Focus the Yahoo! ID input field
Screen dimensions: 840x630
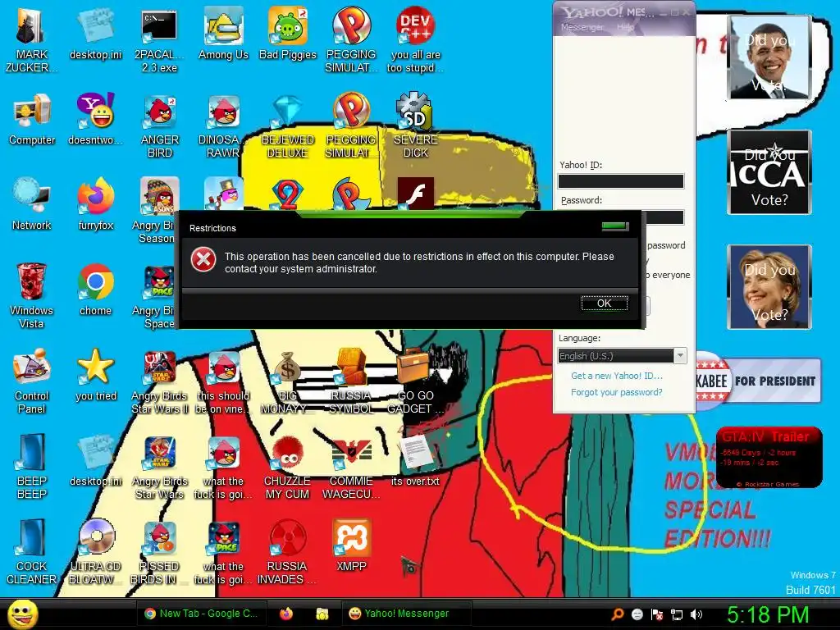point(621,181)
